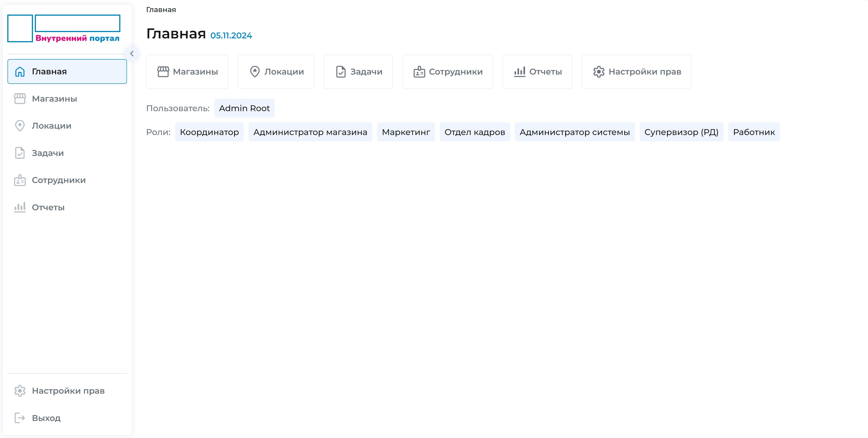Open the Настройки прав quick-access card
This screenshot has height=438, width=868.
(637, 72)
